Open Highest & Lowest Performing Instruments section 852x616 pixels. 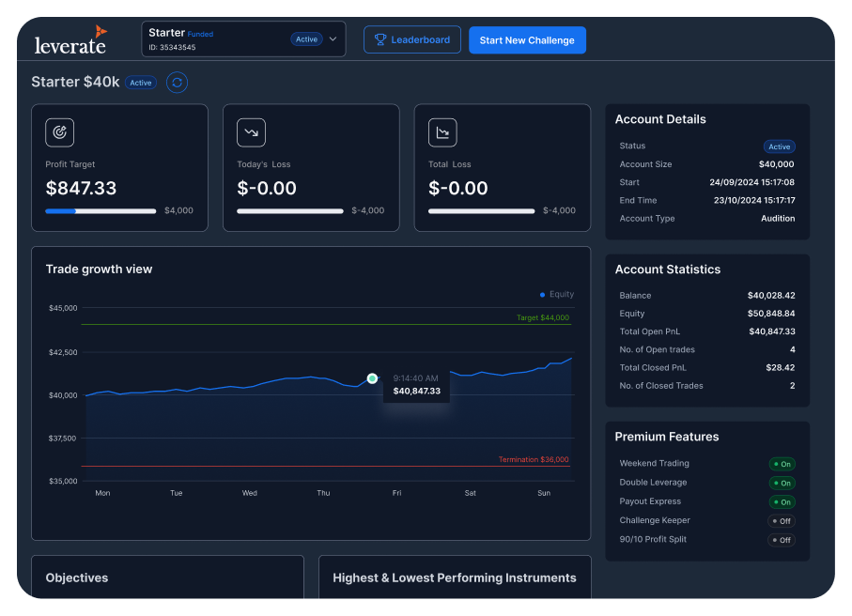pos(454,577)
